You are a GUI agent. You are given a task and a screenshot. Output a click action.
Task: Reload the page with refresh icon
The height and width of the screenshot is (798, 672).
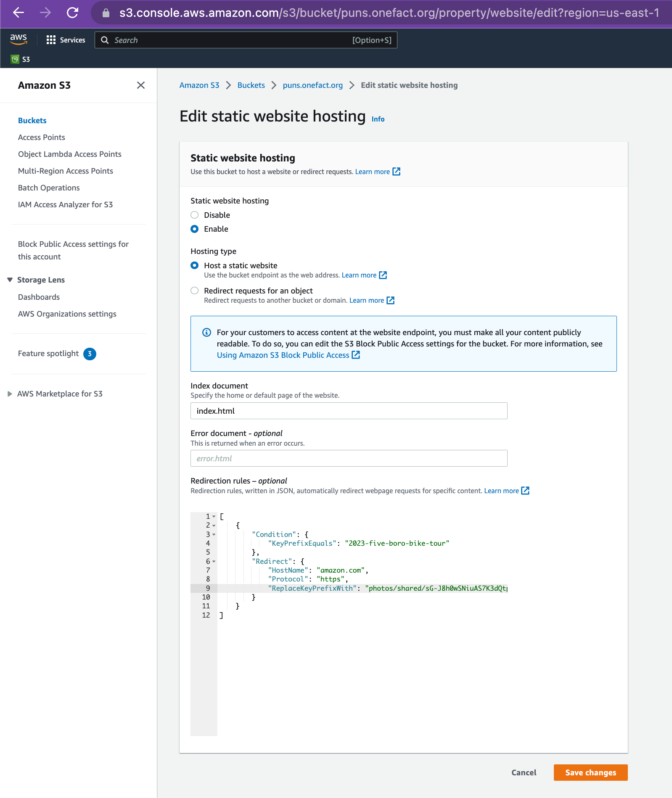click(x=72, y=13)
